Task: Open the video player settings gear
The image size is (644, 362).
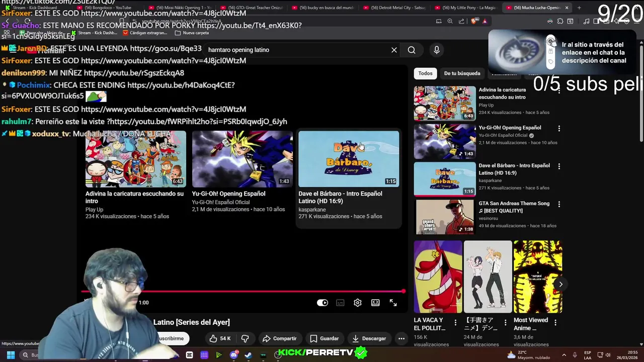Action: click(x=358, y=303)
